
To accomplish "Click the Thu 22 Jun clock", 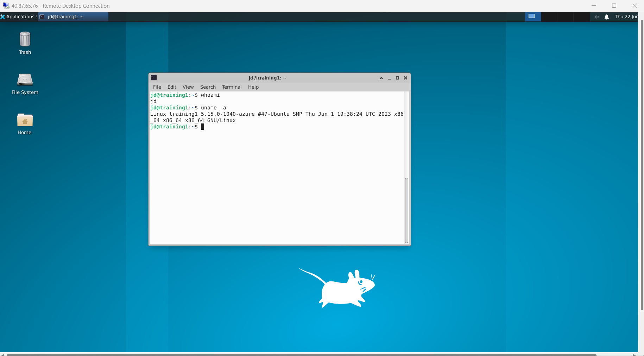I will pyautogui.click(x=626, y=17).
